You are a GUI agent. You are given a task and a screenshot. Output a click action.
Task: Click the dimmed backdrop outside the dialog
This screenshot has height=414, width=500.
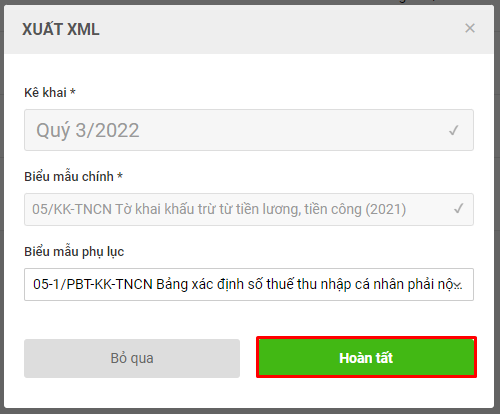[x=497, y=207]
